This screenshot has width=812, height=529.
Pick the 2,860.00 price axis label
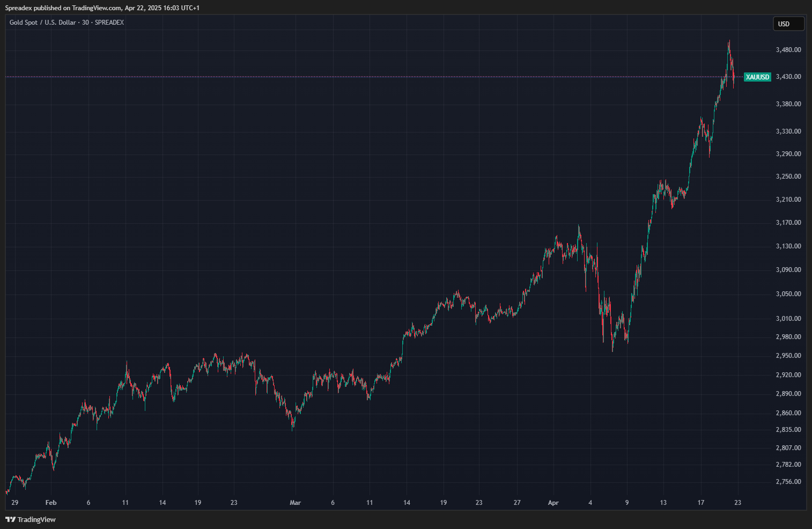coord(788,413)
